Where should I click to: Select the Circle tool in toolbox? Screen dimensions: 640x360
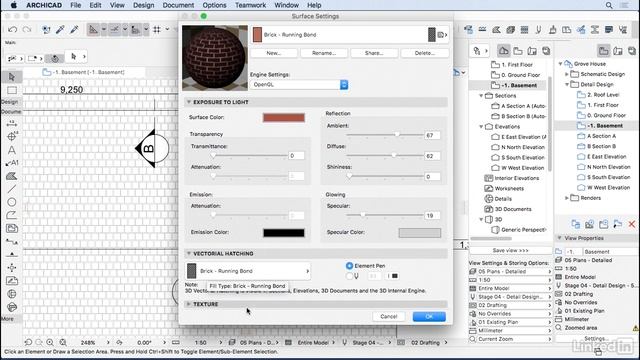point(12,202)
